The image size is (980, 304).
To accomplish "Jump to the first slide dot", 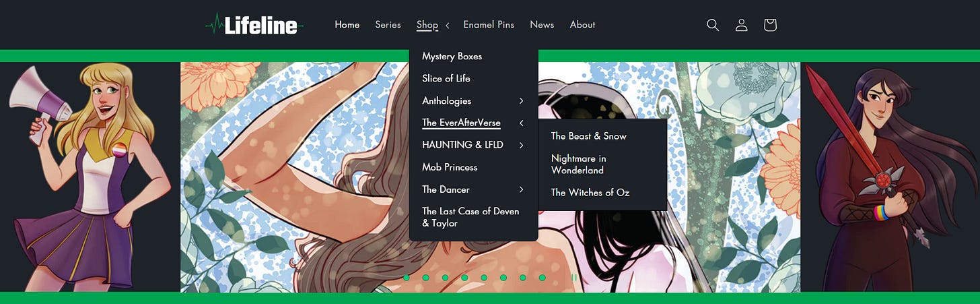I will [406, 277].
